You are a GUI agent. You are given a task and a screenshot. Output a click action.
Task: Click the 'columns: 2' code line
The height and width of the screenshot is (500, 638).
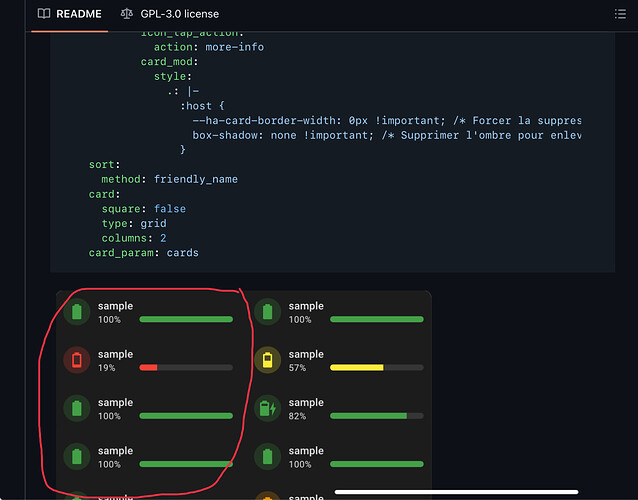134,238
